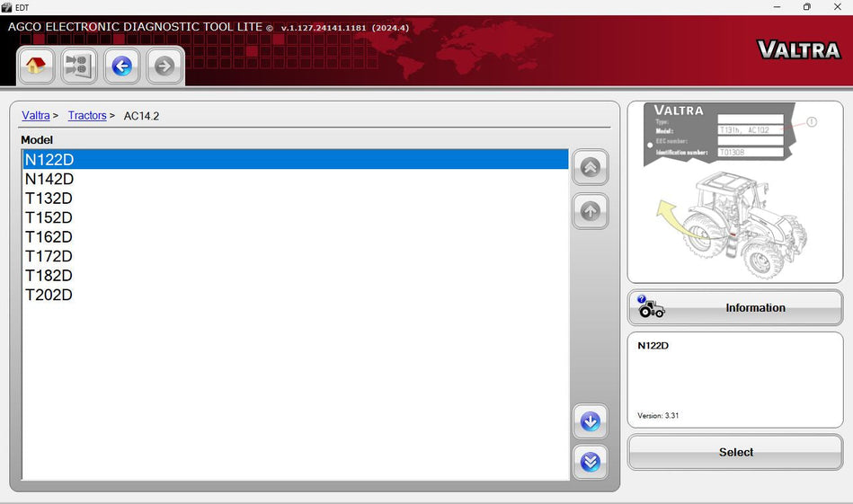
Task: Click the tractor identification plate image
Action: click(734, 192)
